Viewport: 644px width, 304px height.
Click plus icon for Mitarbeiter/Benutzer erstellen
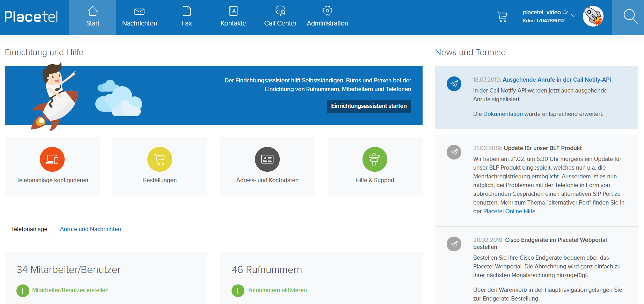click(x=23, y=290)
